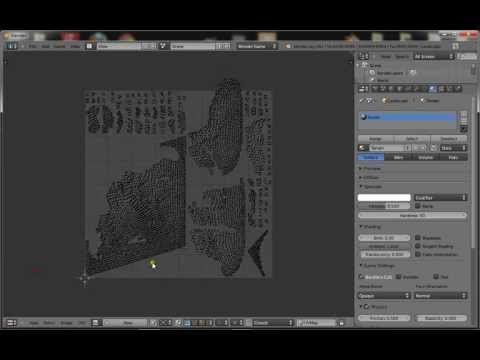Select the Wire material type tab
Image resolution: width=480 pixels, height=360 pixels.
point(398,157)
